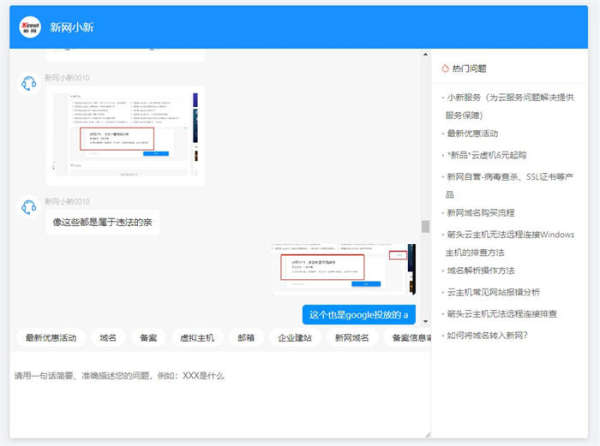Open the screenshot image sent by the agent

pos(124,135)
